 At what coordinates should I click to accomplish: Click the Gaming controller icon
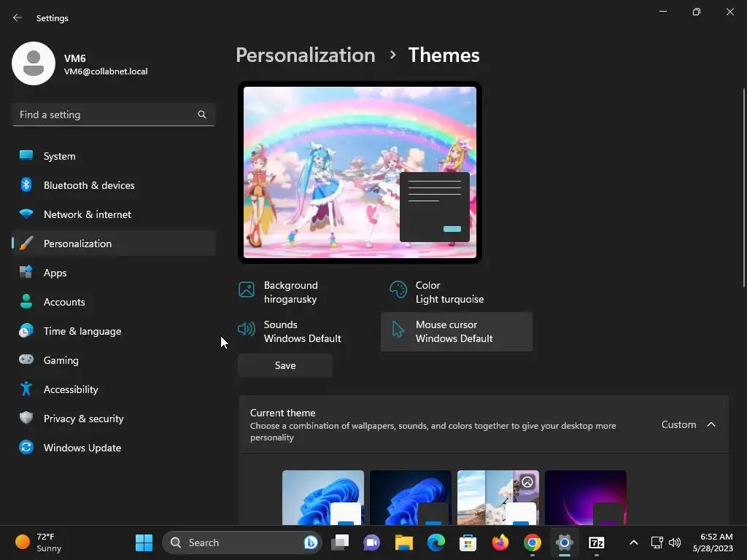pyautogui.click(x=26, y=359)
